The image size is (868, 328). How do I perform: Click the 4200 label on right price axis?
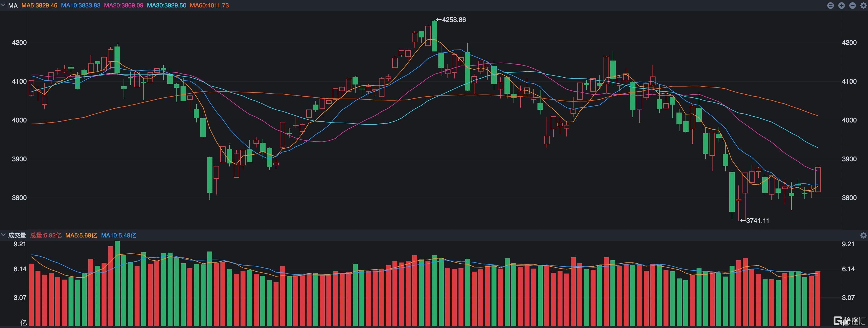(x=849, y=43)
